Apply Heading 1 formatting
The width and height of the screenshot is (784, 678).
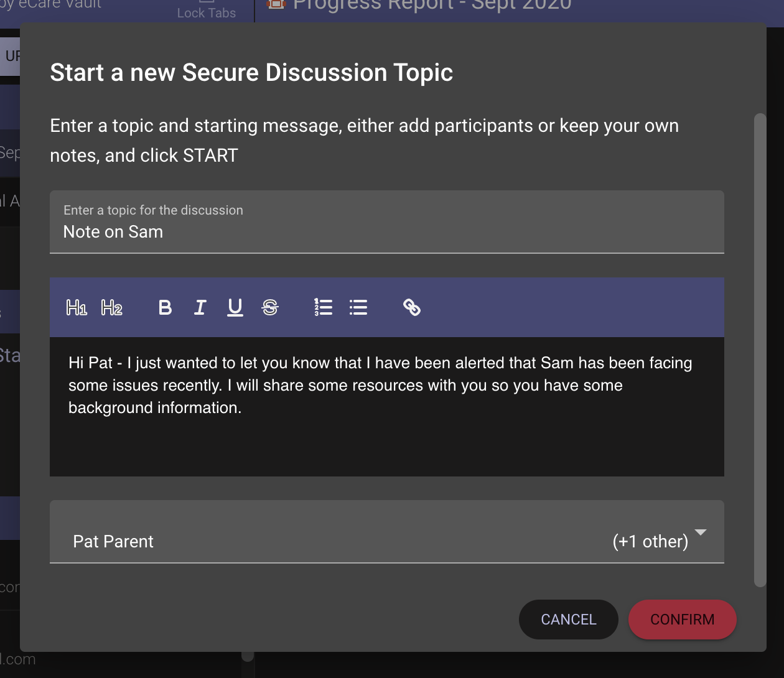coord(77,307)
